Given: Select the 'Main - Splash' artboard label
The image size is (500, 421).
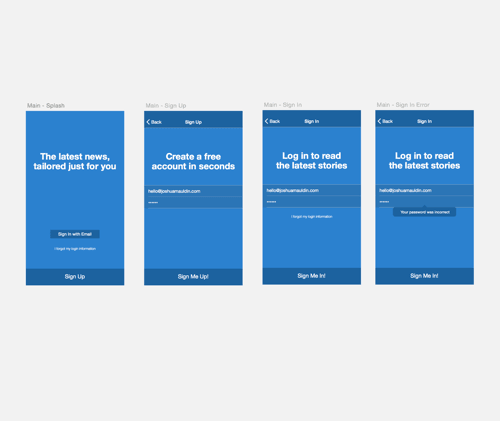Looking at the screenshot, I should click(x=46, y=106).
